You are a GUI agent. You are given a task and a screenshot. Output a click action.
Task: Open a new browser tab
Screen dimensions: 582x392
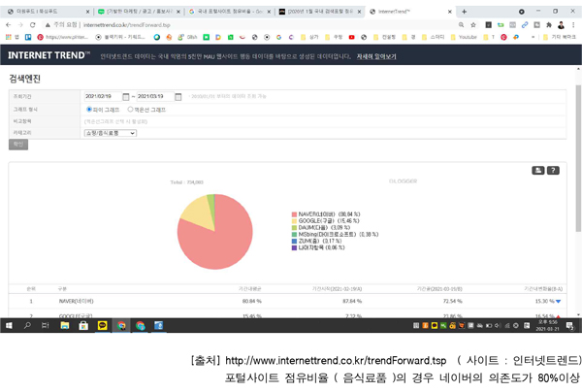tap(464, 12)
